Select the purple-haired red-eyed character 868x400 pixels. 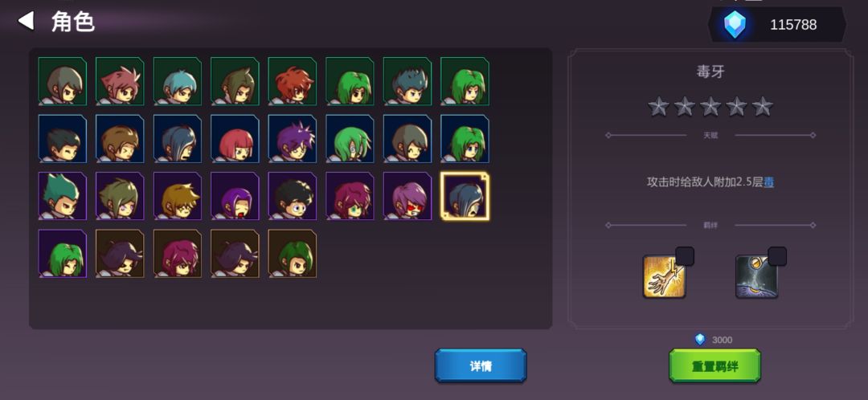[x=407, y=197]
